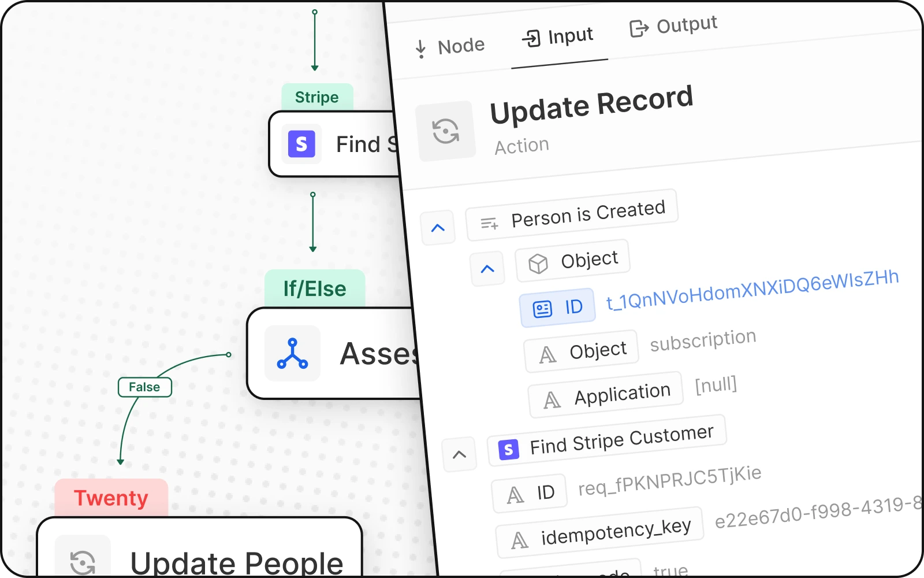Click the Stripe logo icon in Find node
Screen dimensions: 924x578
[301, 144]
